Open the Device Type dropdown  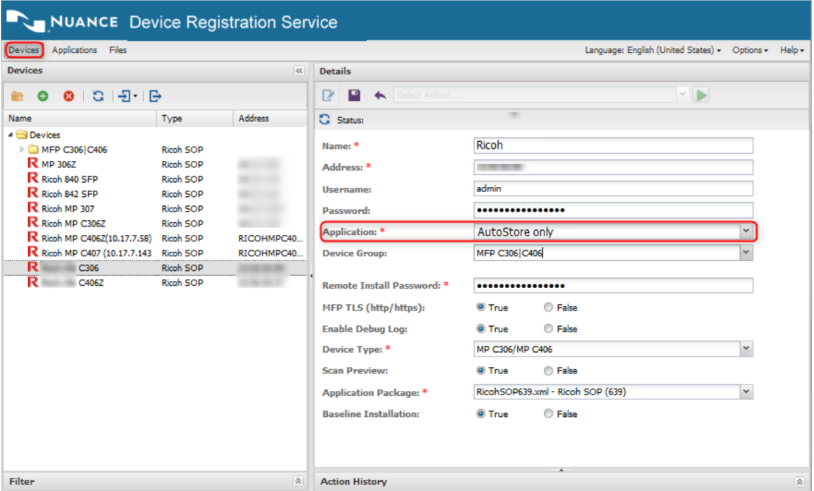point(745,349)
